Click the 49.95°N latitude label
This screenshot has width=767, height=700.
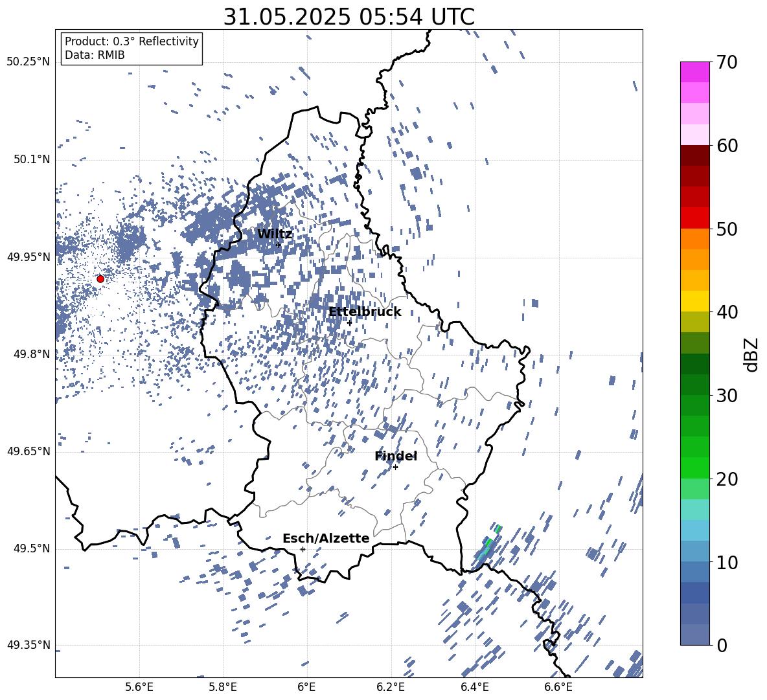point(29,256)
